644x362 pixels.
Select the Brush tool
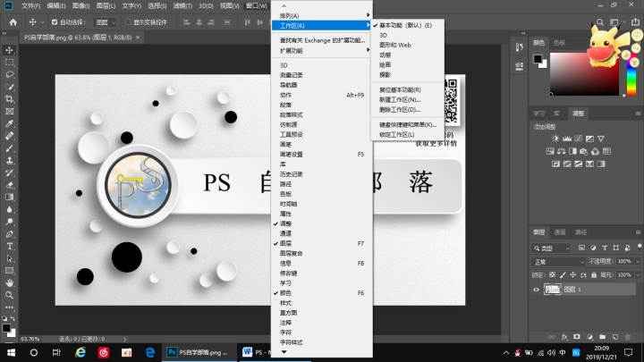9,148
